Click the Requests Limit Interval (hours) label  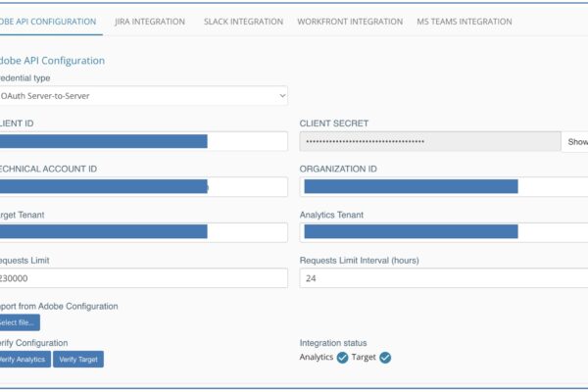[x=360, y=261]
